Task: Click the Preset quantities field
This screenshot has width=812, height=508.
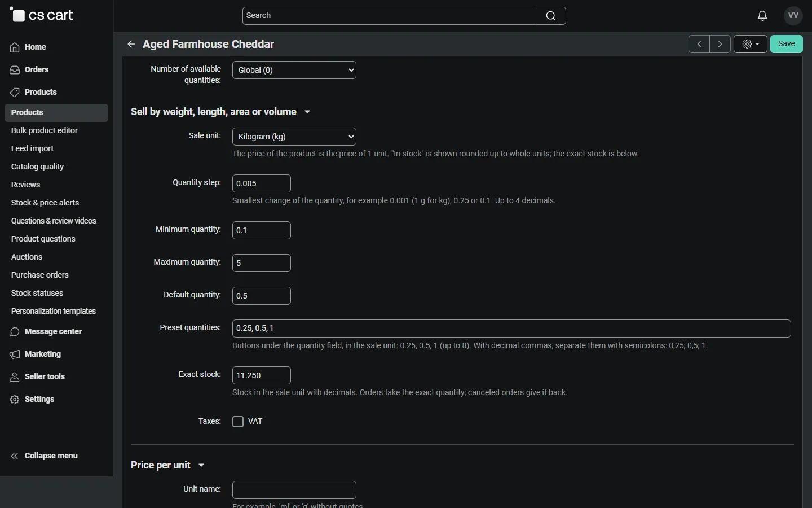Action: [x=511, y=329]
